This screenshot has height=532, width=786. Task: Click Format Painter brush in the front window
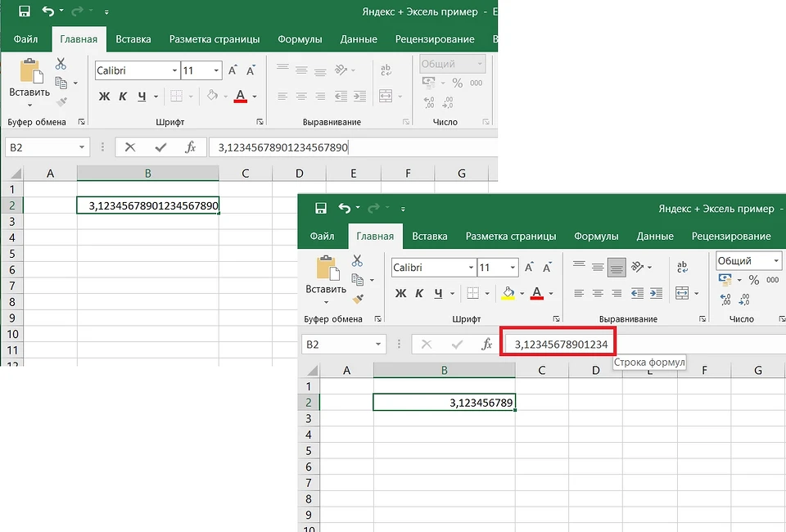pos(357,299)
